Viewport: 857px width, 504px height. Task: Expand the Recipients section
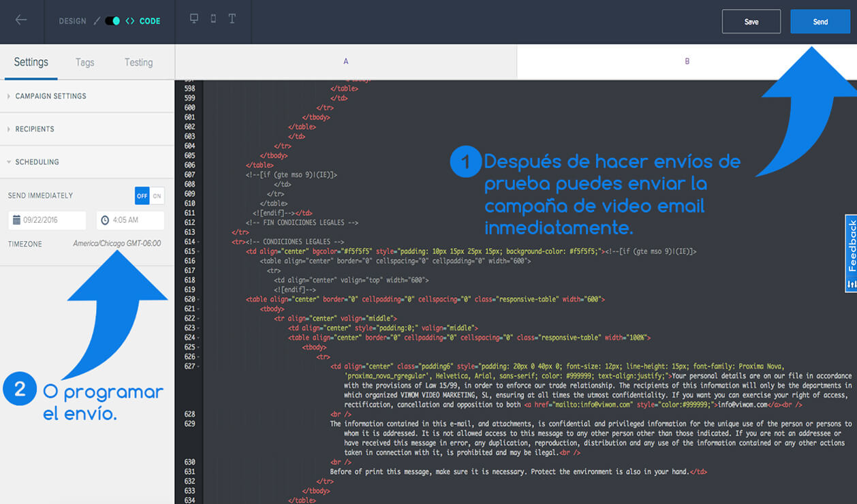(x=34, y=129)
